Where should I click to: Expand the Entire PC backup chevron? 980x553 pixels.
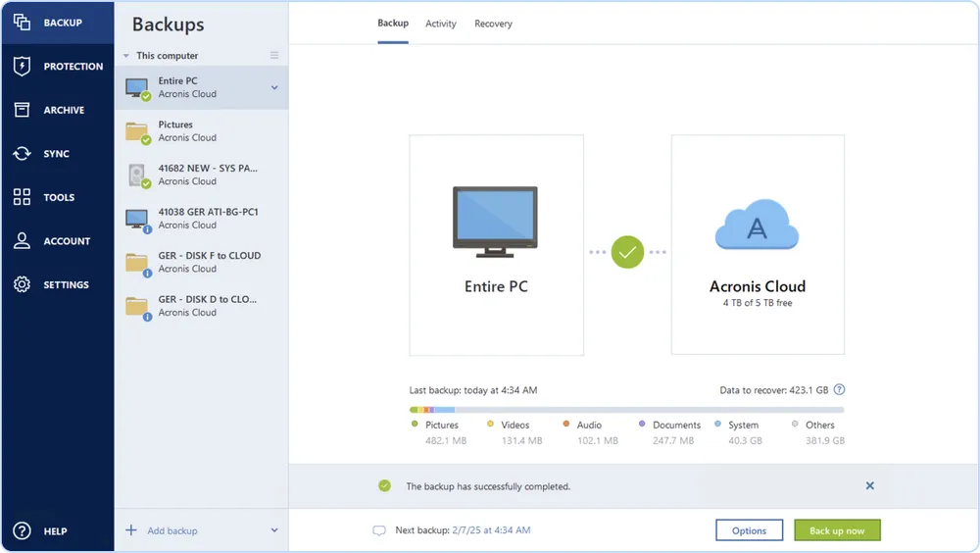(274, 87)
